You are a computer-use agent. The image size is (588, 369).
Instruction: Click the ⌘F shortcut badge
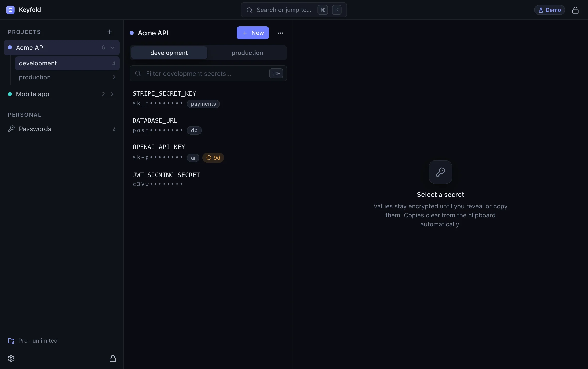276,73
